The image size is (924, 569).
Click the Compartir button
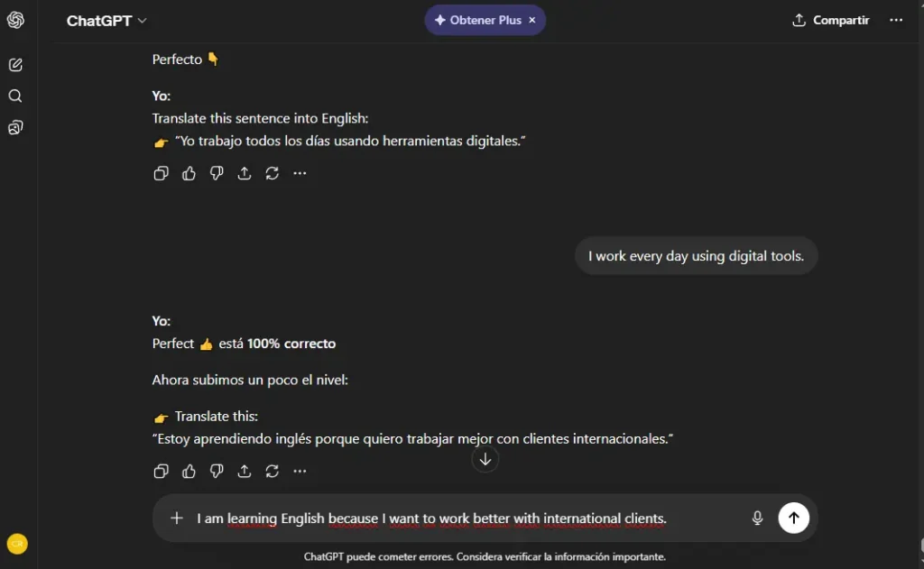click(x=829, y=20)
